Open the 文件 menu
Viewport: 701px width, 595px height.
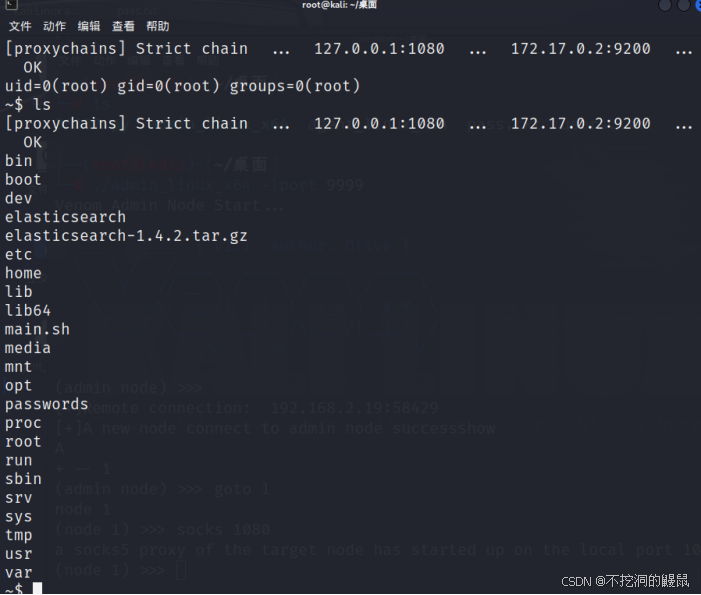[20, 26]
